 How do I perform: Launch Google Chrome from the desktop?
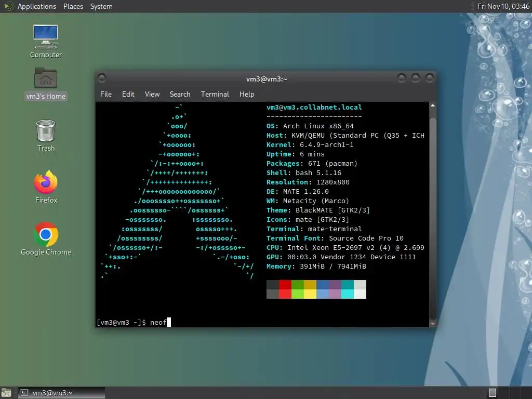point(46,239)
